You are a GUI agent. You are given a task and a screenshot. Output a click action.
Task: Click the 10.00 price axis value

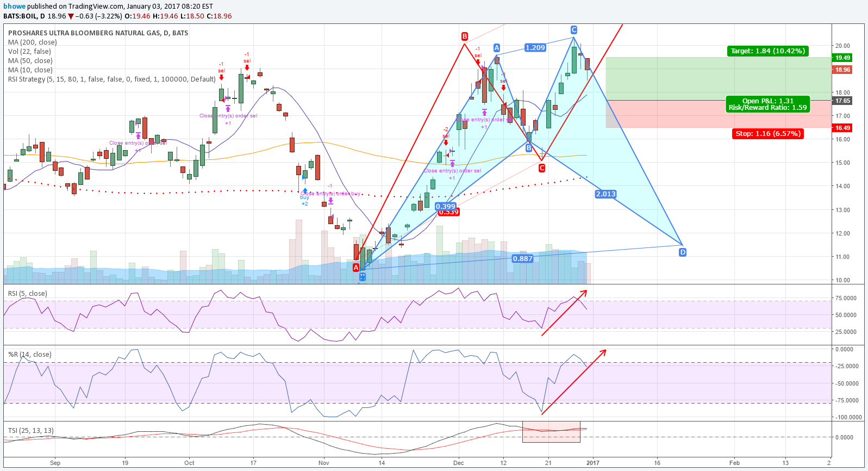(x=843, y=281)
